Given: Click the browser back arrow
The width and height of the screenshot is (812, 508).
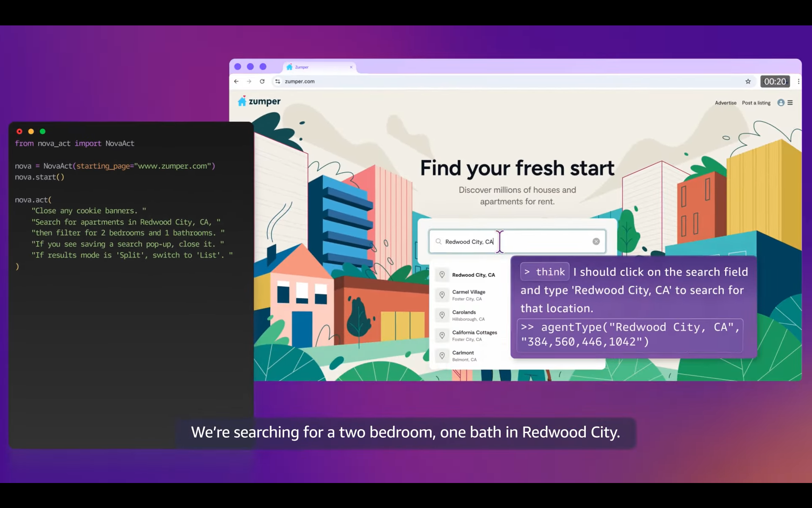Looking at the screenshot, I should pos(236,81).
